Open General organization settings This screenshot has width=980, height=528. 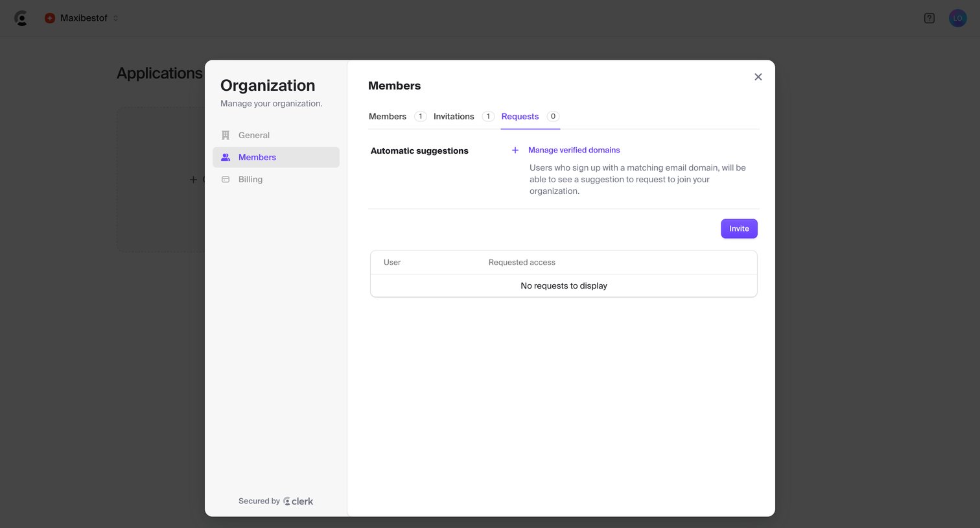pyautogui.click(x=276, y=136)
